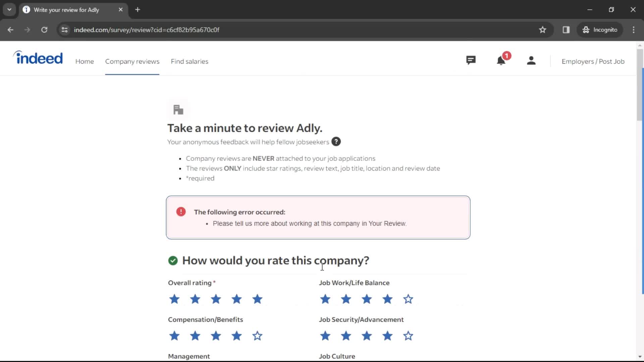Rate Compensation/Benefits one star
The image size is (644, 362).
point(174,336)
